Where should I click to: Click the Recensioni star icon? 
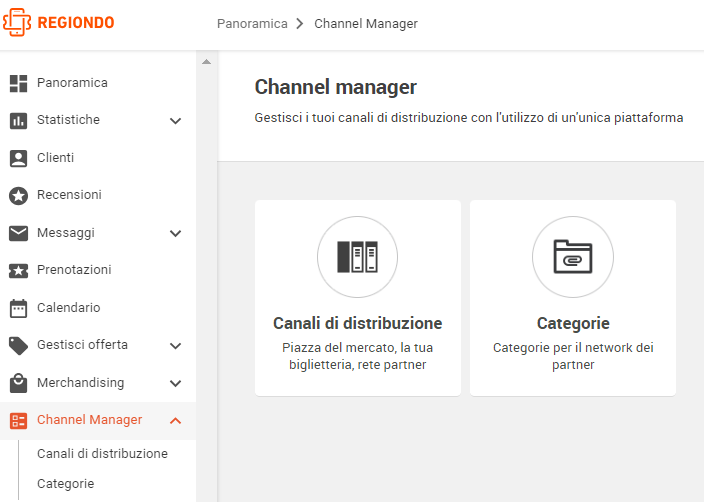pos(18,196)
